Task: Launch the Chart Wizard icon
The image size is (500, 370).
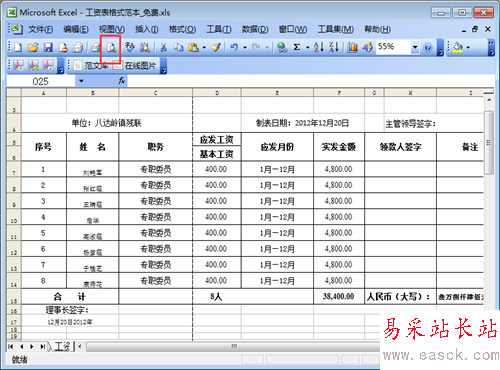Action: [352, 48]
